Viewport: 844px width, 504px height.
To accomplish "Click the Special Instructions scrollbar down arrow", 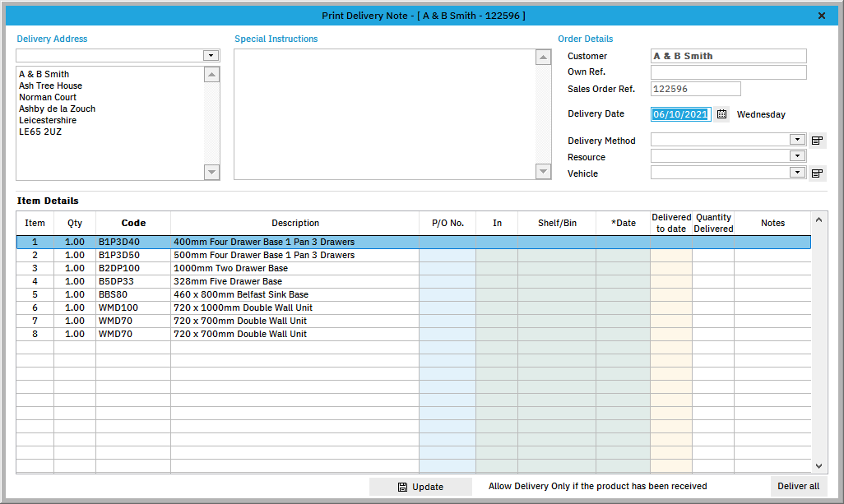I will click(542, 172).
